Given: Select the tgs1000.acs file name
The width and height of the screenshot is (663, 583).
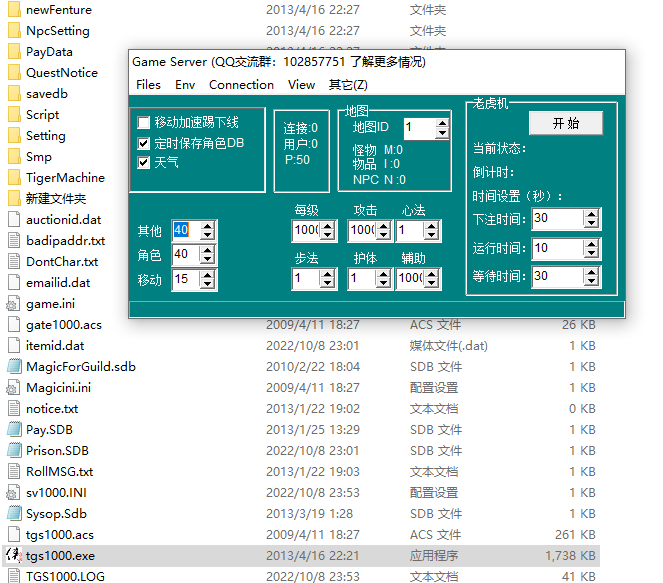Looking at the screenshot, I should [60, 535].
